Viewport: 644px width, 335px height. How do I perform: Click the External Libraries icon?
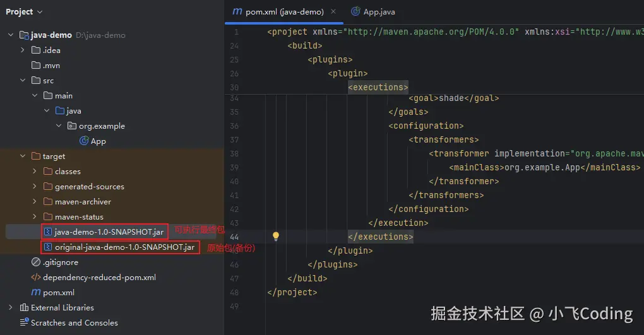24,307
